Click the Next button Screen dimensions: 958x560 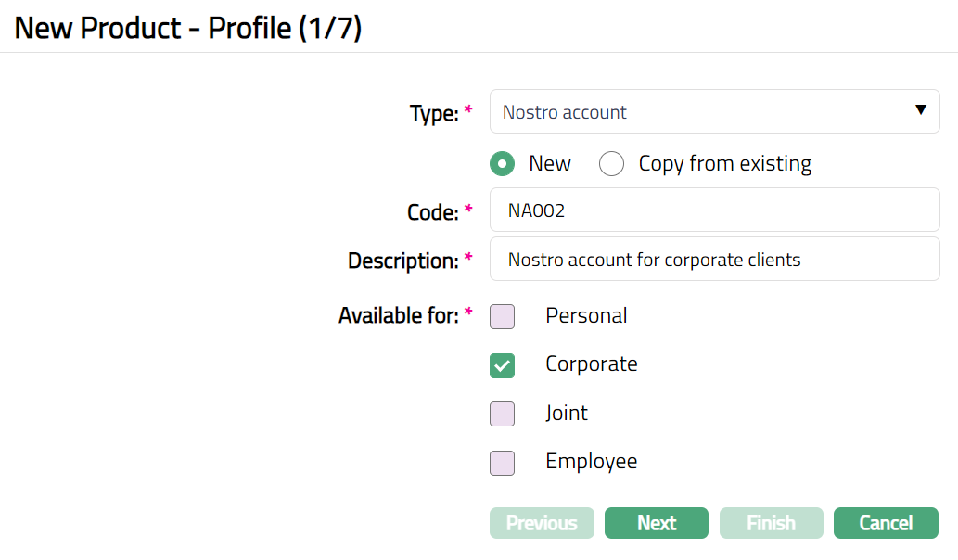tap(656, 523)
